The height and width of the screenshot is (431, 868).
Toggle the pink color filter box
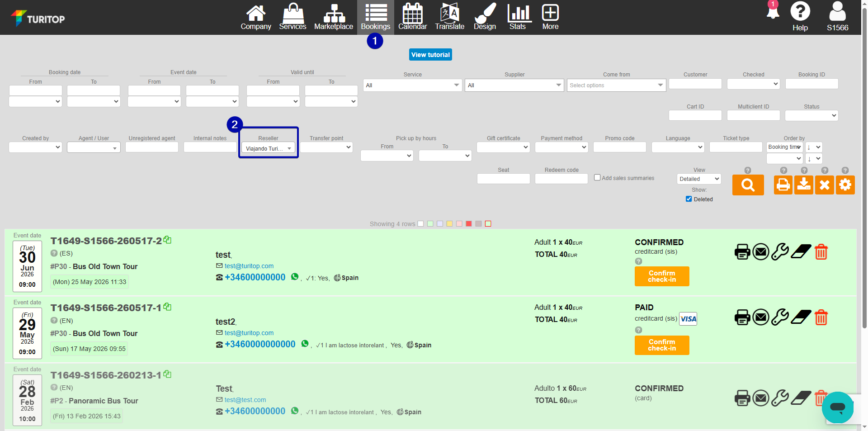pyautogui.click(x=459, y=224)
